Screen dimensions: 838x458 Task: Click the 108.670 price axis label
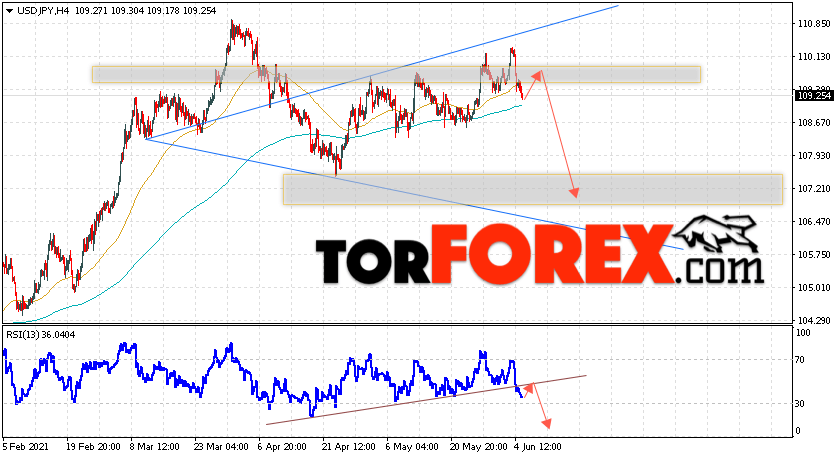pos(813,123)
